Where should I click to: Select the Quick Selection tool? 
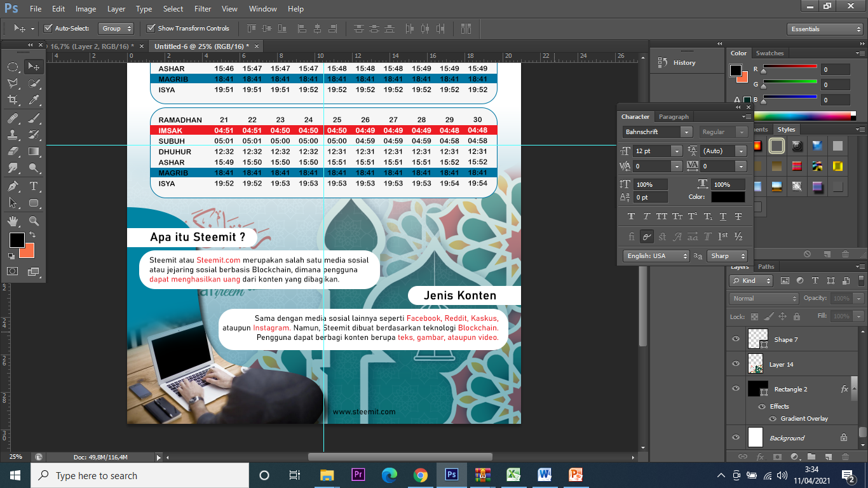point(34,83)
